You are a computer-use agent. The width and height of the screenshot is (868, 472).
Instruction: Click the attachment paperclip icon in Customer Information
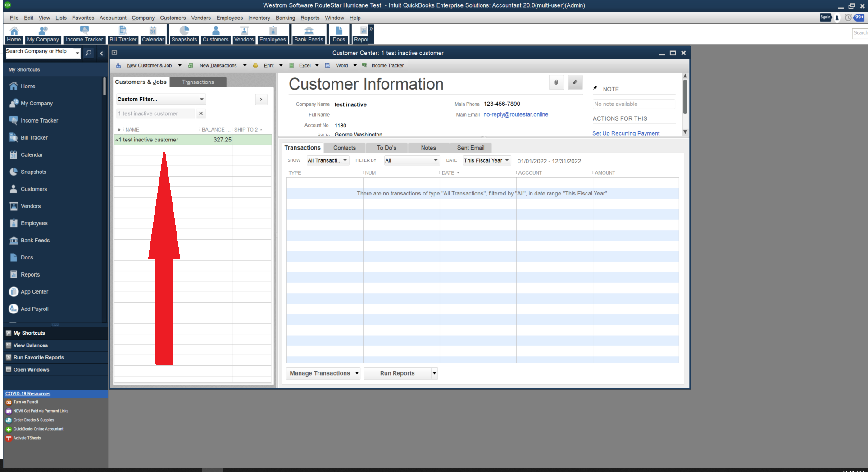coord(556,82)
